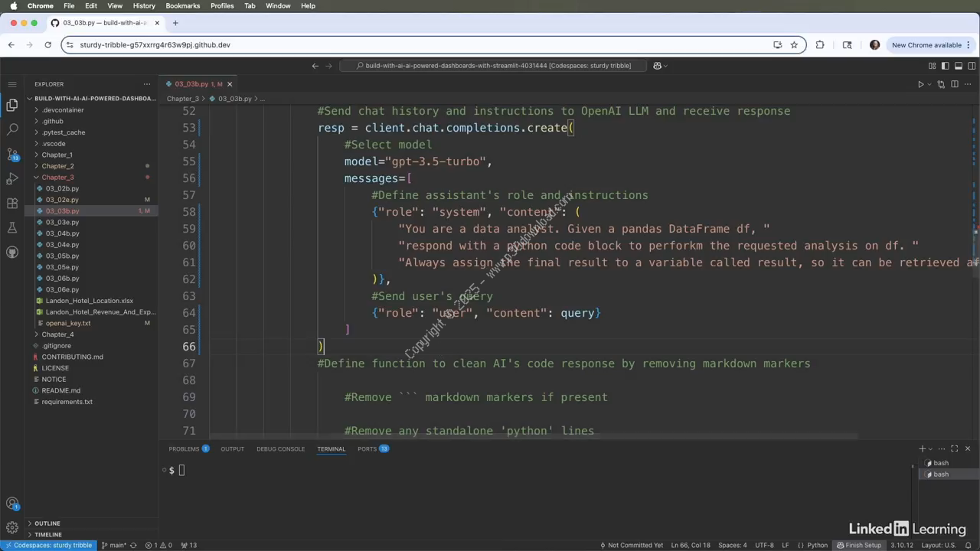This screenshot has height=551, width=980.
Task: Click Finish Setup in status bar
Action: (x=859, y=546)
